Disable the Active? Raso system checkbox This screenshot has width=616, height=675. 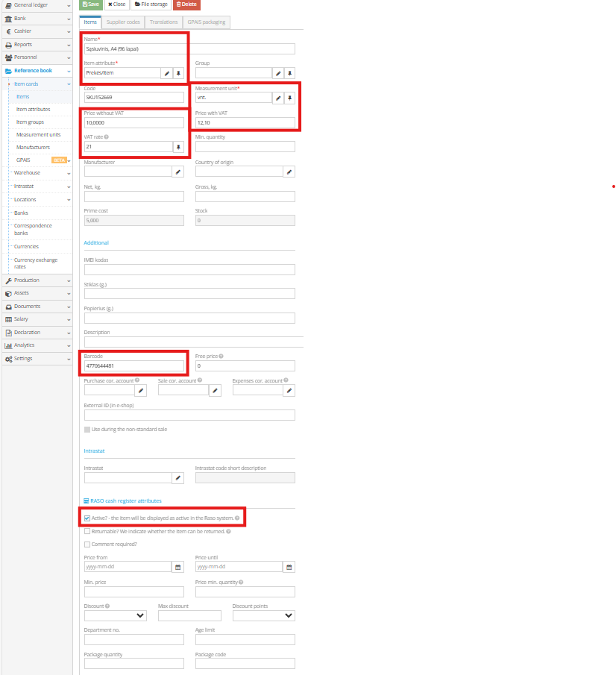pos(87,517)
